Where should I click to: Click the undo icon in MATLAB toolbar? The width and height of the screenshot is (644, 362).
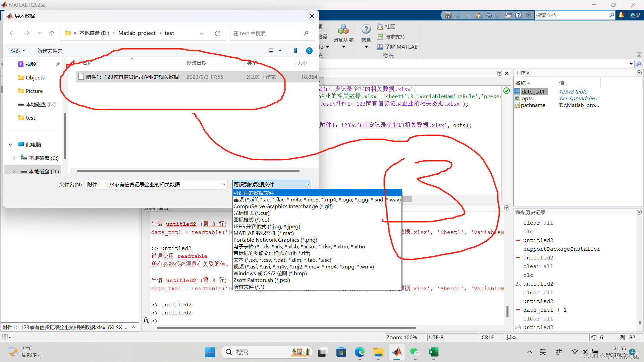pyautogui.click(x=489, y=15)
